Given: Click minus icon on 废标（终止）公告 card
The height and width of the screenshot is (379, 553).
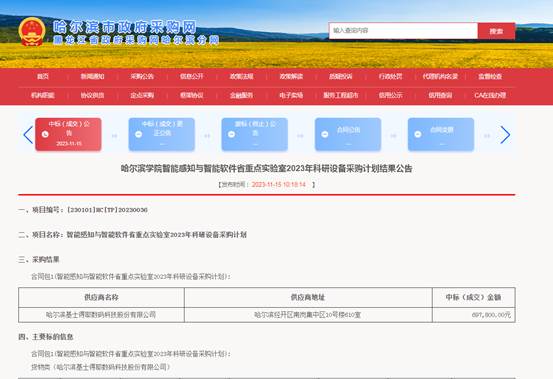Looking at the screenshot, I should pyautogui.click(x=231, y=134).
